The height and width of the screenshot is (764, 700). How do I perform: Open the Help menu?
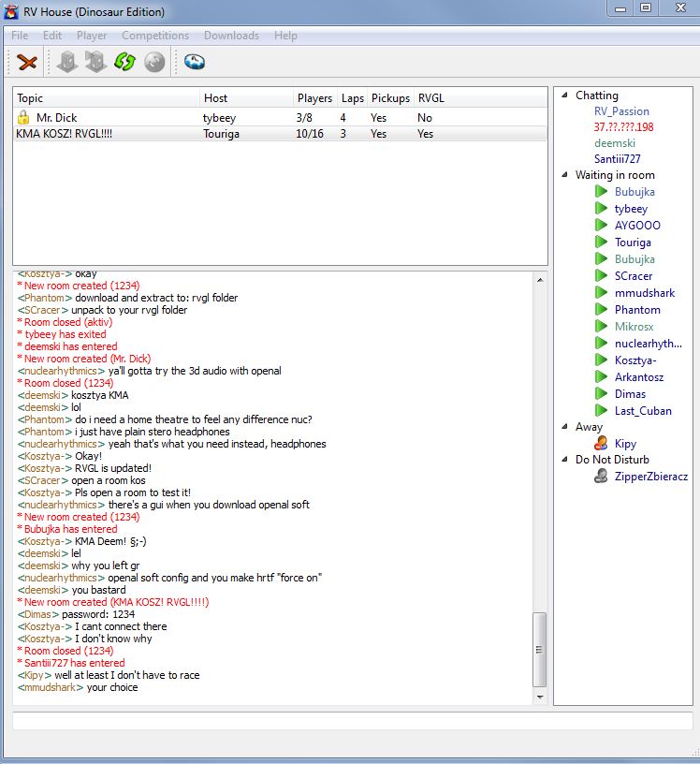[285, 36]
